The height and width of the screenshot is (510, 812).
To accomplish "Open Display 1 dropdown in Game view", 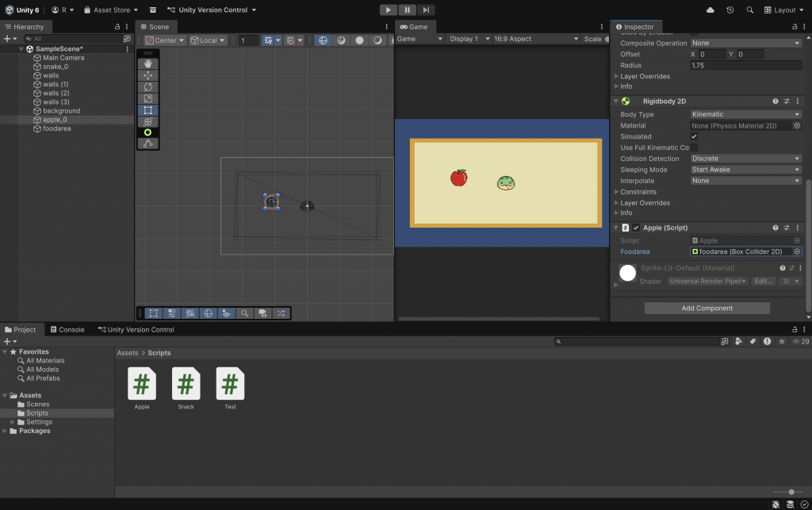I will [x=469, y=39].
